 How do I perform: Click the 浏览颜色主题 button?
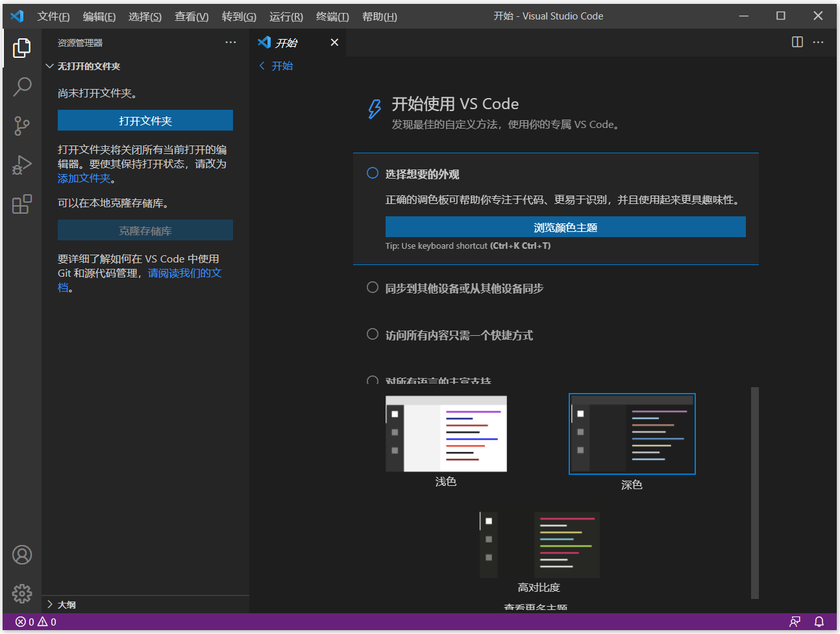coord(565,227)
